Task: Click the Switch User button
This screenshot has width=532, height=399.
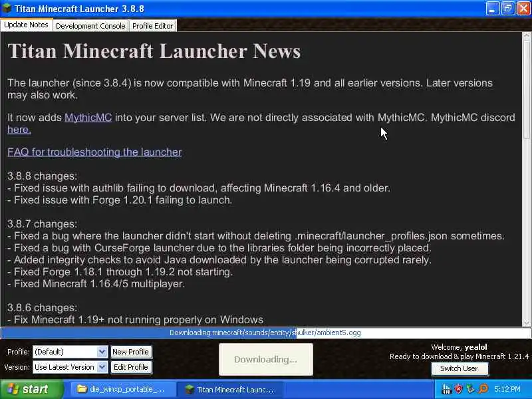Action: click(x=459, y=368)
